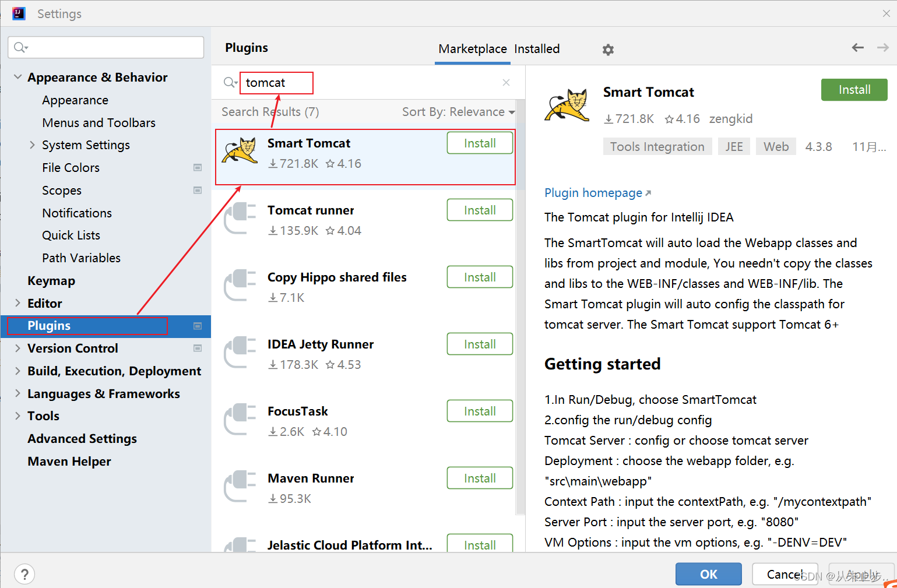Open the help question mark button
The height and width of the screenshot is (588, 897).
(x=24, y=575)
